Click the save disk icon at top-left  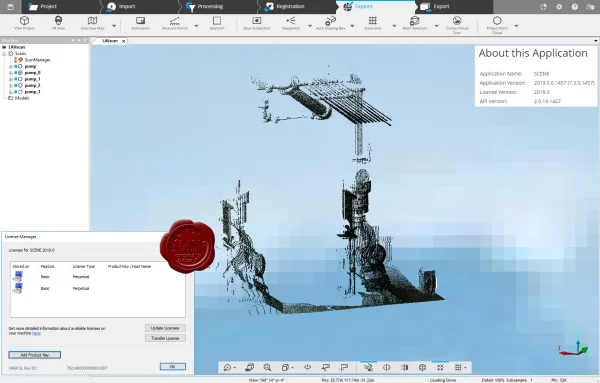(x=10, y=7)
